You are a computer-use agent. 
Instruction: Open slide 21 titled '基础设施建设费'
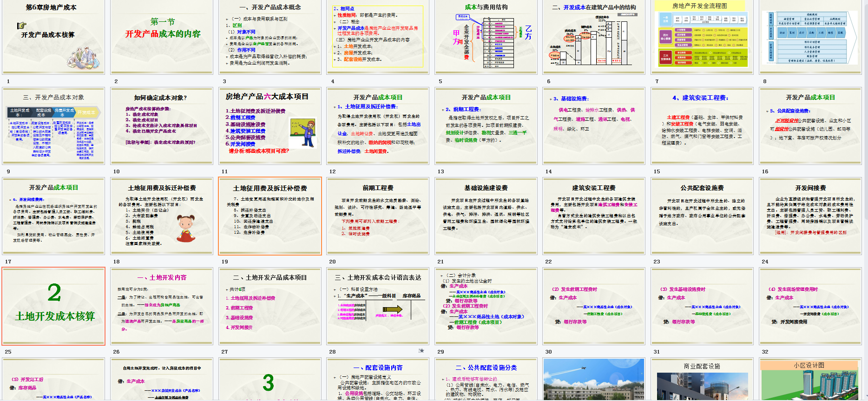click(486, 216)
